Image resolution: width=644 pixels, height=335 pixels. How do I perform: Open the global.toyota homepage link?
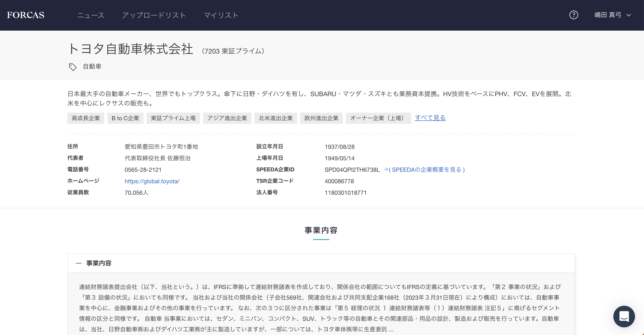(x=152, y=181)
